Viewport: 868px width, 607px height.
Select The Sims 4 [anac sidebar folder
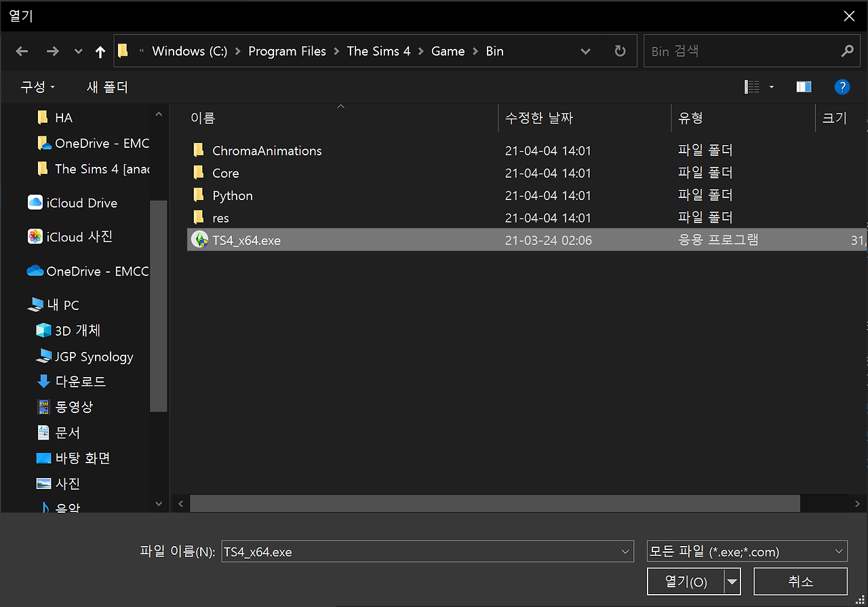[x=93, y=170]
